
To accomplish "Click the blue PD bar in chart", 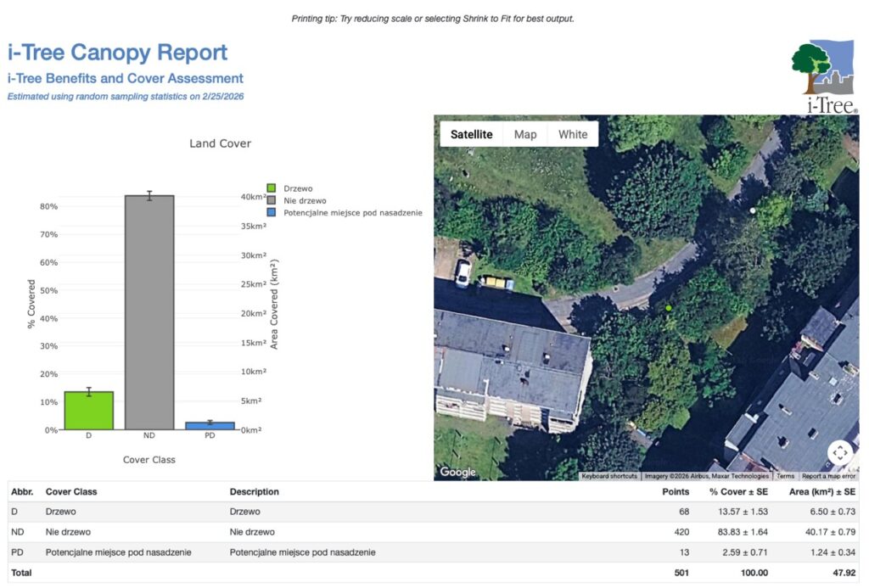I will click(x=210, y=425).
